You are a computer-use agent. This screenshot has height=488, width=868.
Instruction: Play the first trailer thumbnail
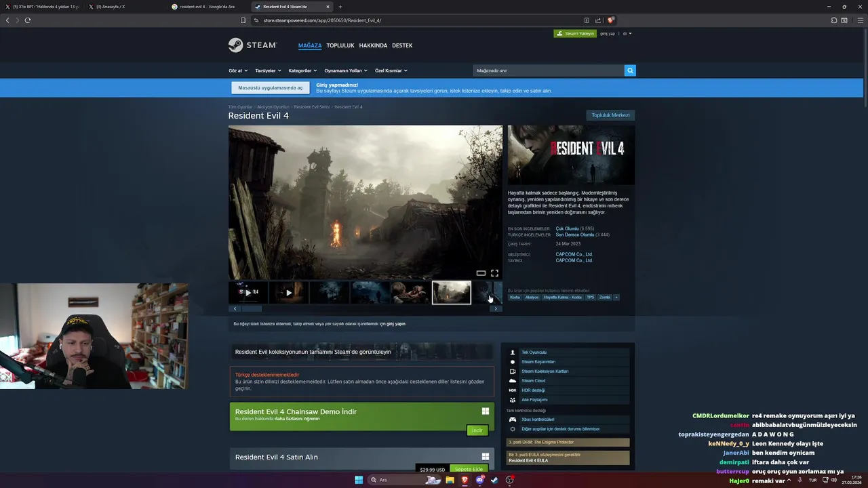click(248, 293)
